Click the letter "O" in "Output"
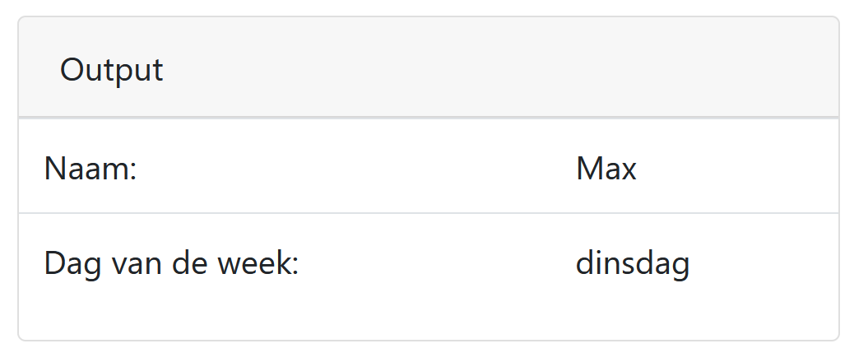 pyautogui.click(x=72, y=71)
